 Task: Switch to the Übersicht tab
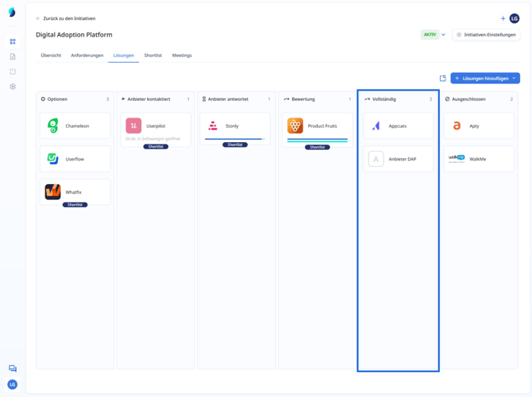point(51,56)
